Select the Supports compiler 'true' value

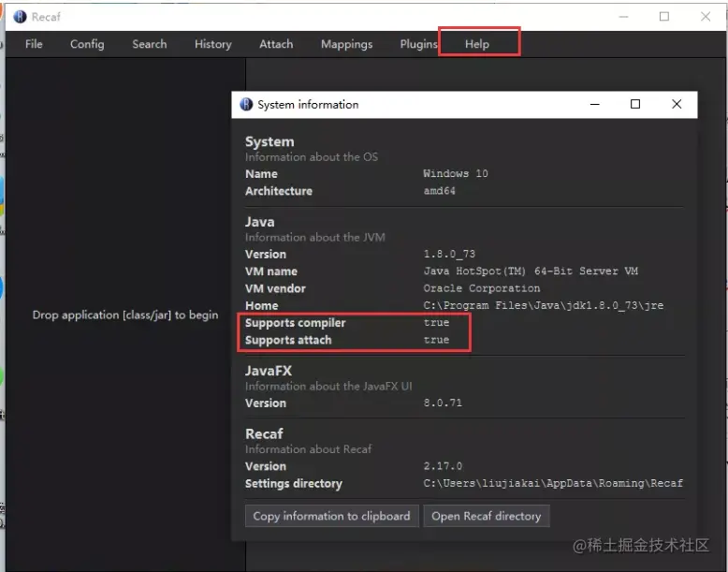[x=436, y=322]
